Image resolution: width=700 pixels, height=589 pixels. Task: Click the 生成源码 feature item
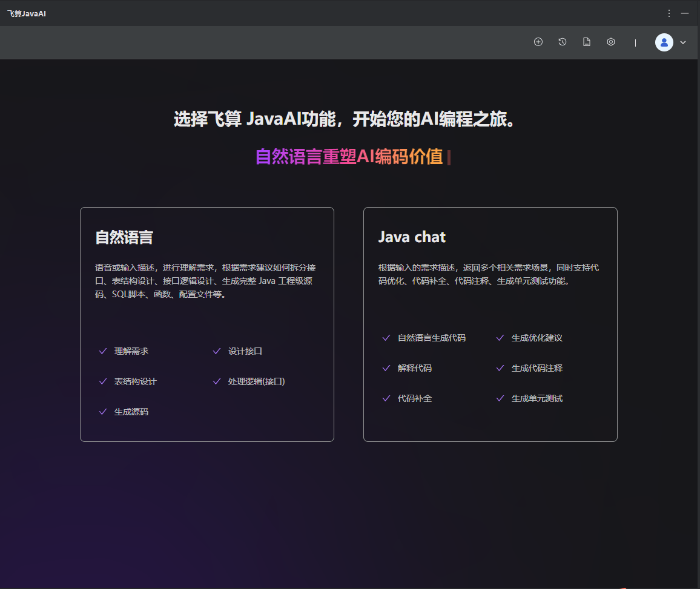(x=131, y=412)
